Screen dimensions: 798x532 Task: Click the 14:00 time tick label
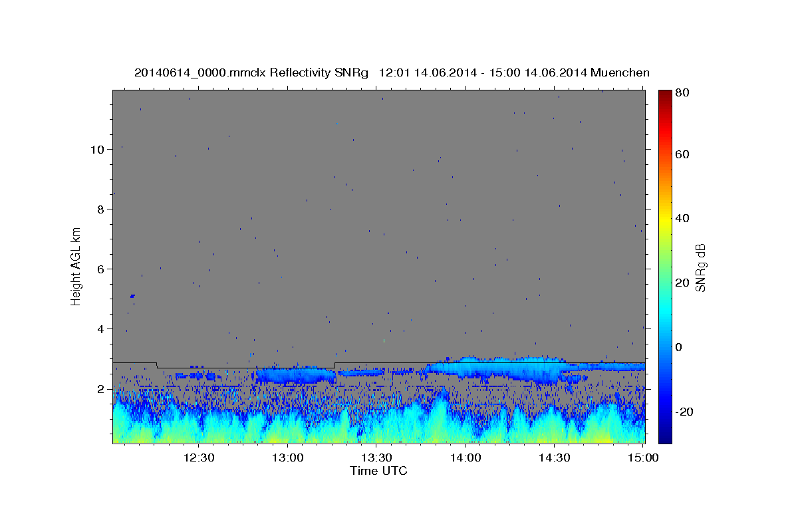(465, 458)
